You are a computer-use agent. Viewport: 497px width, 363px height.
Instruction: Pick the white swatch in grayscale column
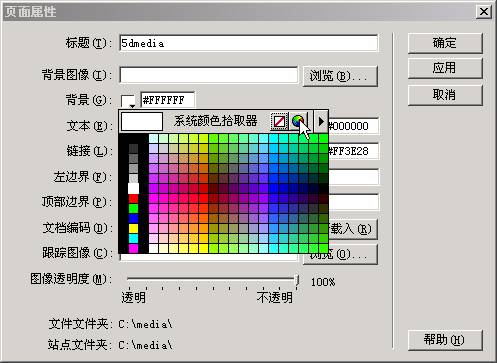[x=133, y=188]
